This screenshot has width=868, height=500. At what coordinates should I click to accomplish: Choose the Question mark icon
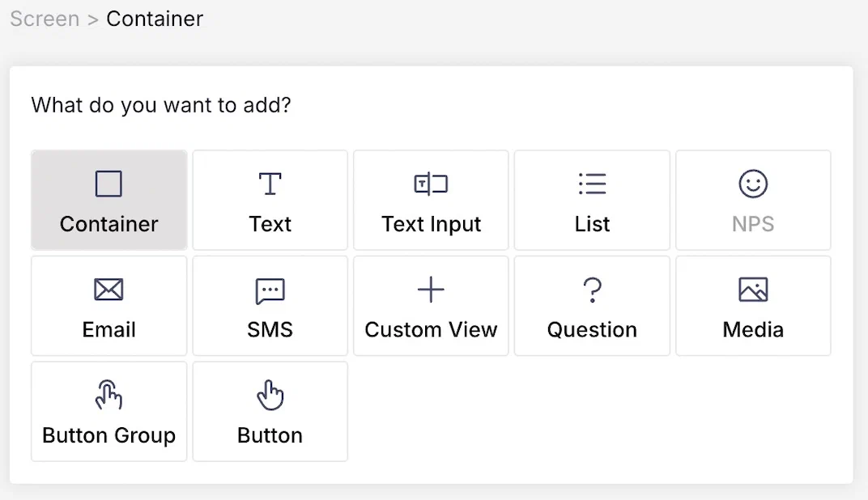pyautogui.click(x=592, y=290)
